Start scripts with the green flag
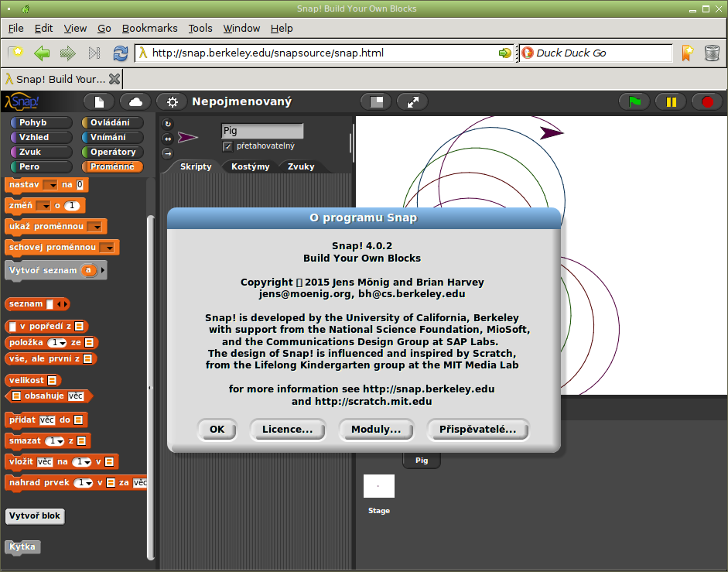 (634, 101)
